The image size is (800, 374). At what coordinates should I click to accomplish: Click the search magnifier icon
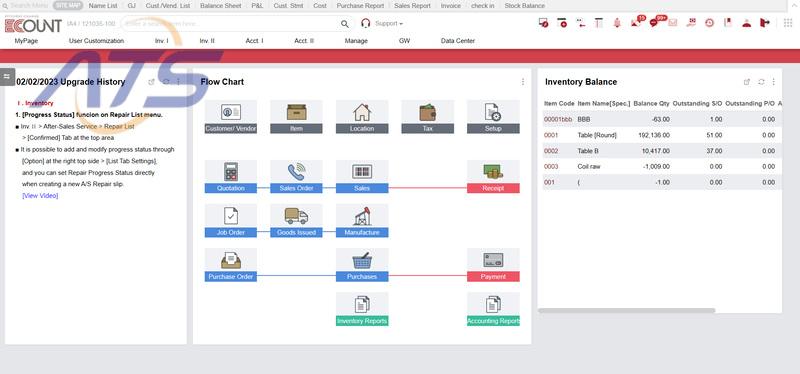click(345, 23)
